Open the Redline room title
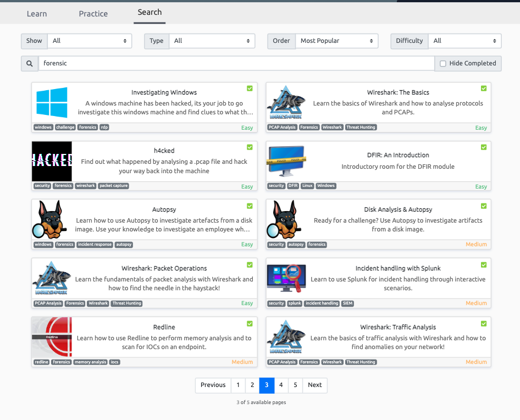The height and width of the screenshot is (420, 520). click(x=164, y=327)
